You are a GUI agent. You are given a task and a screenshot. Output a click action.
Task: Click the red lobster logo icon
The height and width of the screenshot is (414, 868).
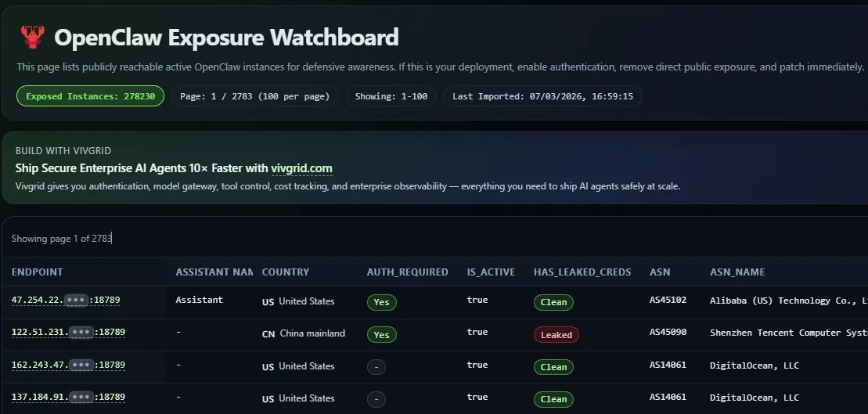tap(32, 37)
